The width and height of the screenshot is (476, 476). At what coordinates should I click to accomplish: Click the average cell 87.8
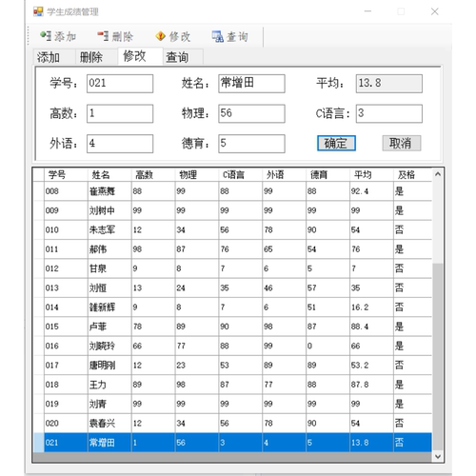371,385
